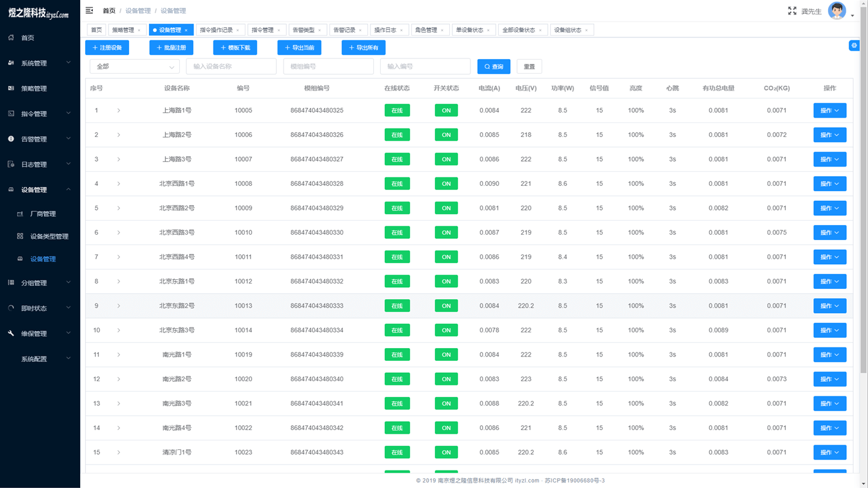Viewport: 868px width, 488px height.
Task: Click the 首页 home icon in sidebar
Action: click(11, 37)
